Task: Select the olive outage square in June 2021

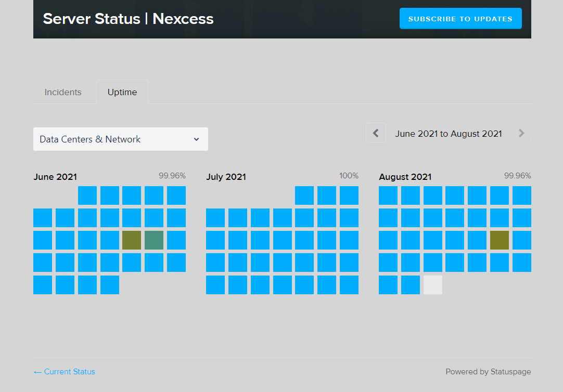Action: point(132,240)
